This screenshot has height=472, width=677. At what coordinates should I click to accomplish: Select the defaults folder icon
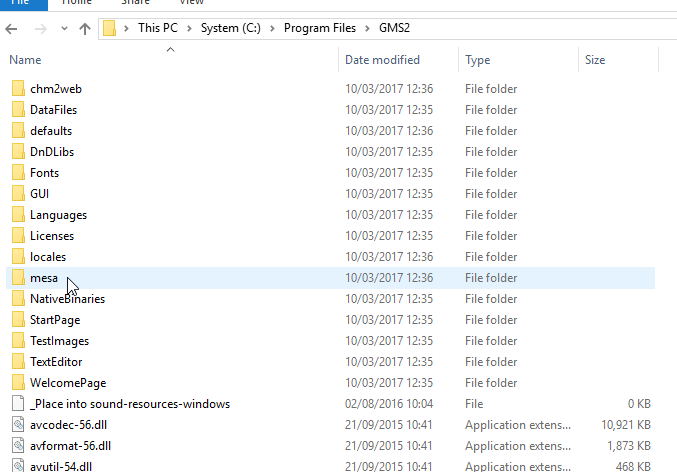pos(18,130)
